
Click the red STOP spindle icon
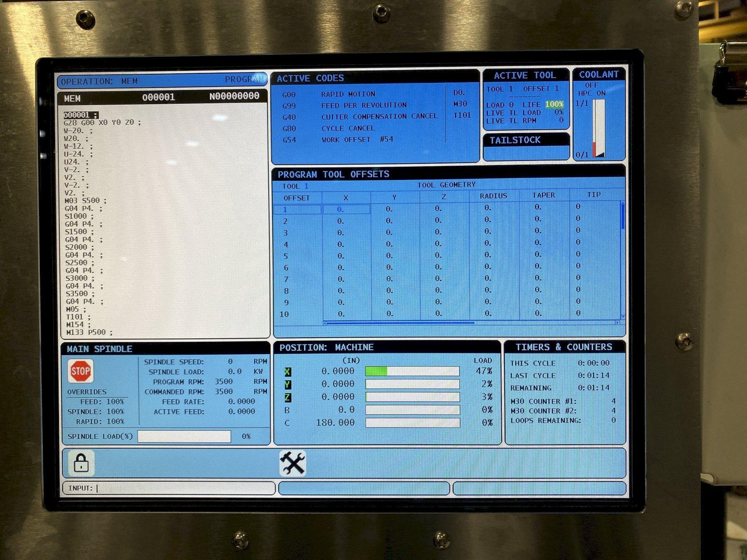(x=81, y=370)
